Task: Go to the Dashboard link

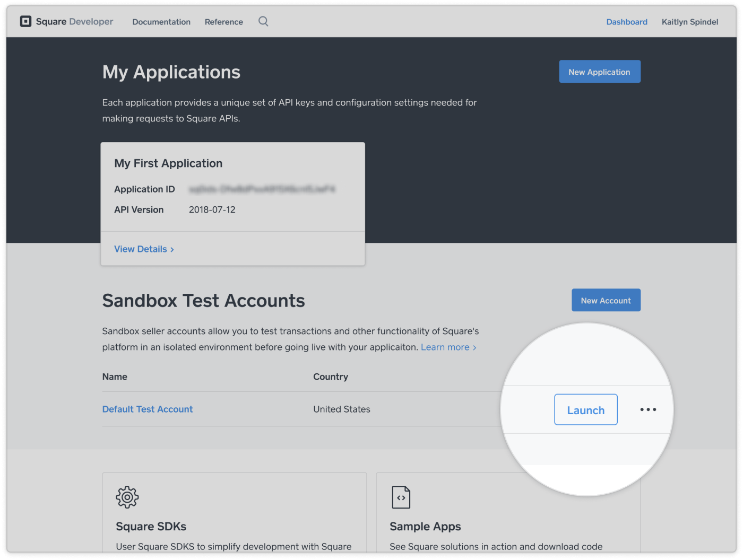Action: 627,22
